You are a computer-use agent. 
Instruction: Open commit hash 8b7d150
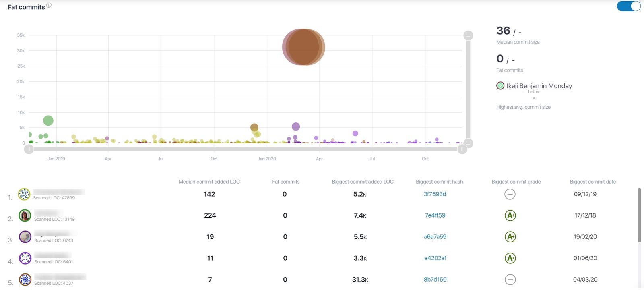[x=436, y=279]
